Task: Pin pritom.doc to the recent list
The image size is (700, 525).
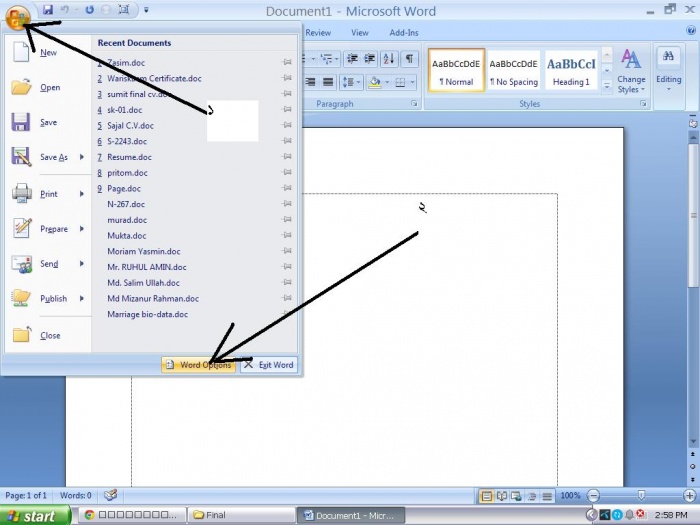Action: point(287,172)
